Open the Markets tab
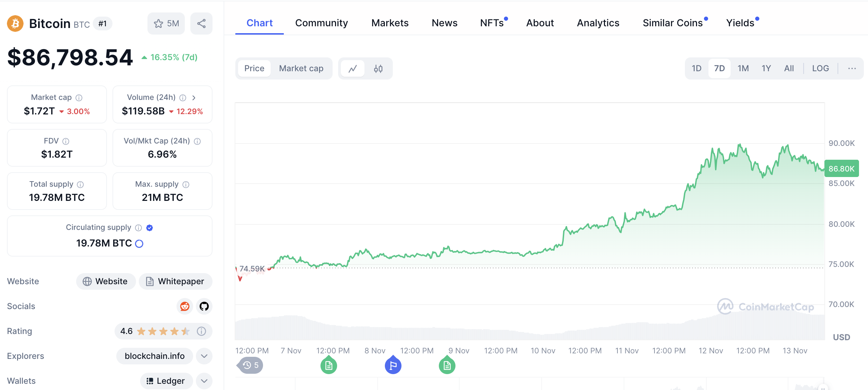The height and width of the screenshot is (390, 868). pos(390,23)
